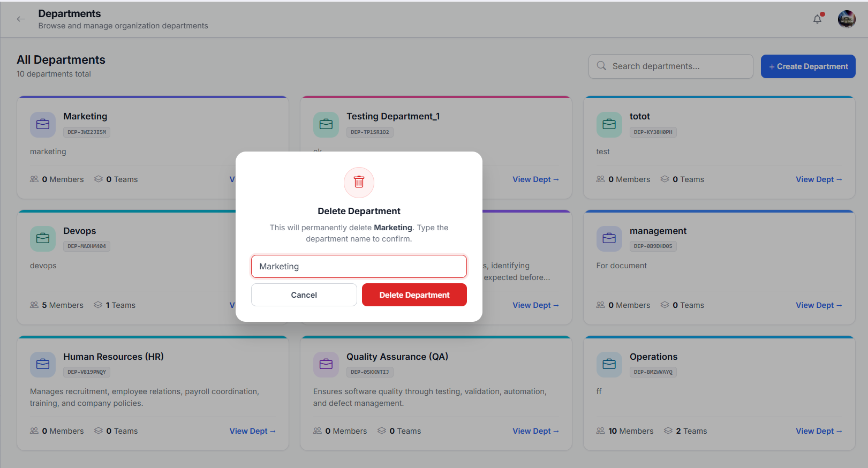Click the back arrow beside Departments title
Screen dimensions: 868x468
(21, 19)
